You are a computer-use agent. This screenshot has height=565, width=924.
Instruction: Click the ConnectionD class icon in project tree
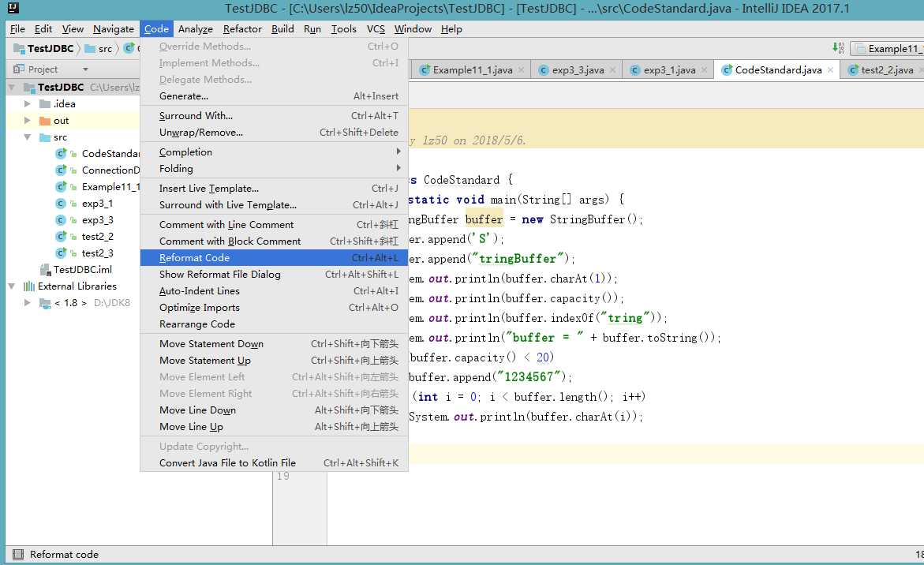(x=61, y=170)
